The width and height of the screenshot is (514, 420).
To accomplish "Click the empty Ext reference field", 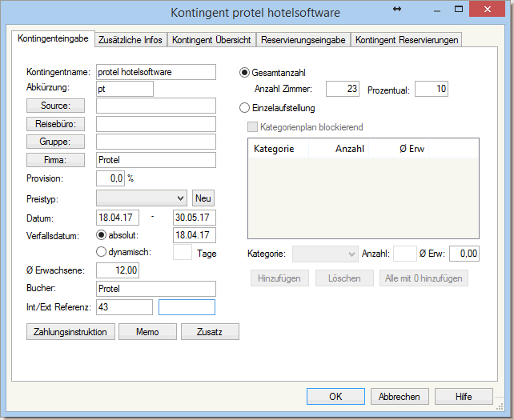I will (187, 307).
